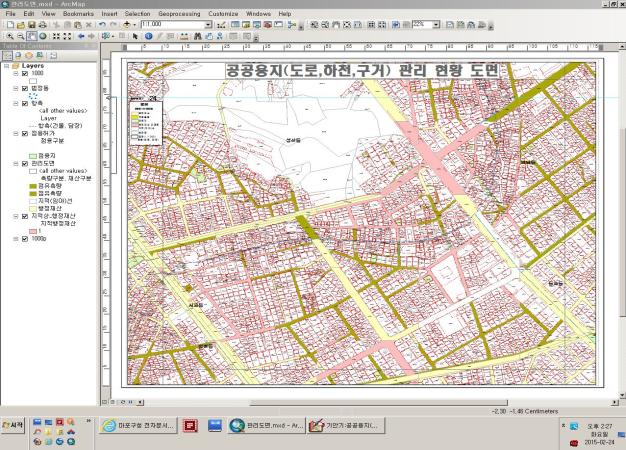Toggle the 1000p layer checkbox
Viewport: 626px width, 450px height.
[25, 239]
